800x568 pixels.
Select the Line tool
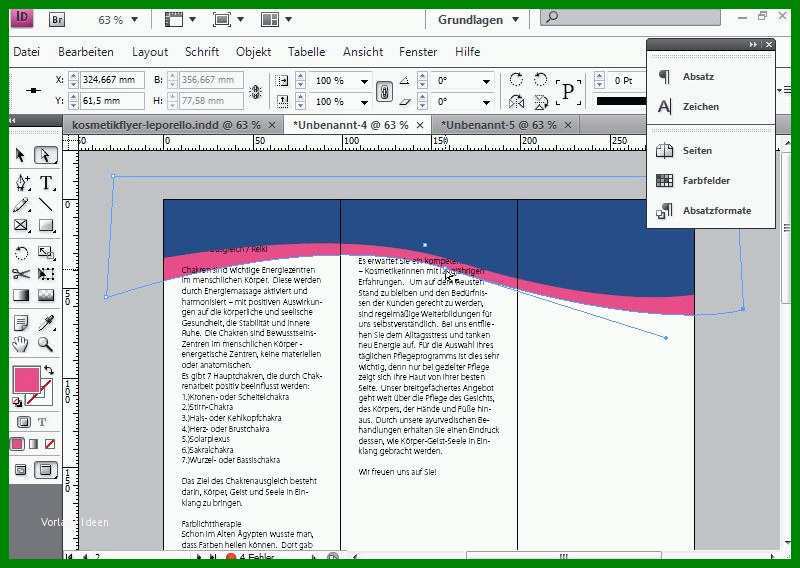click(x=46, y=205)
